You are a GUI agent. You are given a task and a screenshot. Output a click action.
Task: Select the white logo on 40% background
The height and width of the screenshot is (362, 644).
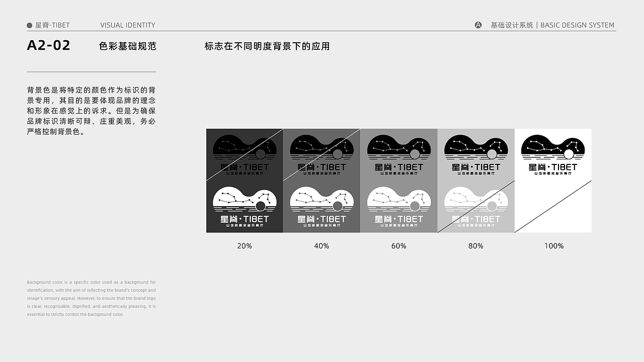tap(321, 207)
